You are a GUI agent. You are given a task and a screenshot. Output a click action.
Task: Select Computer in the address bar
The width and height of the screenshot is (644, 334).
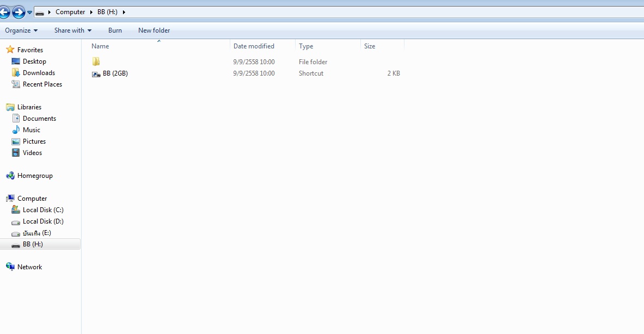click(70, 12)
